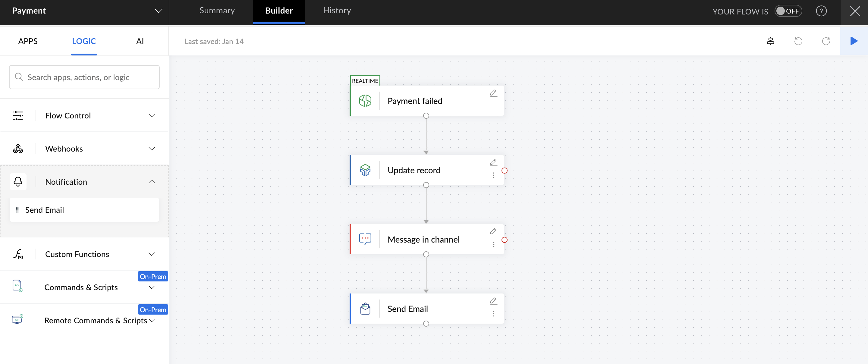
Task: Open three-dot menu on Send Email node
Action: [x=494, y=314]
